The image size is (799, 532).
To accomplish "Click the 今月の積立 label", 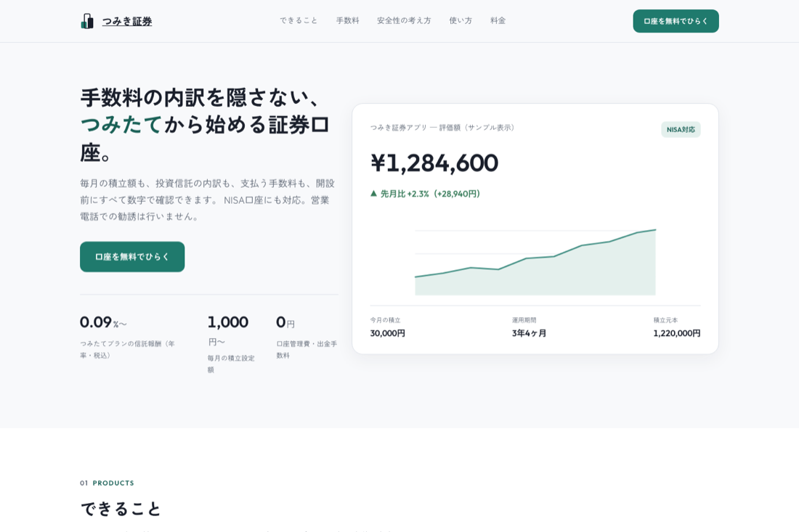I will click(385, 320).
